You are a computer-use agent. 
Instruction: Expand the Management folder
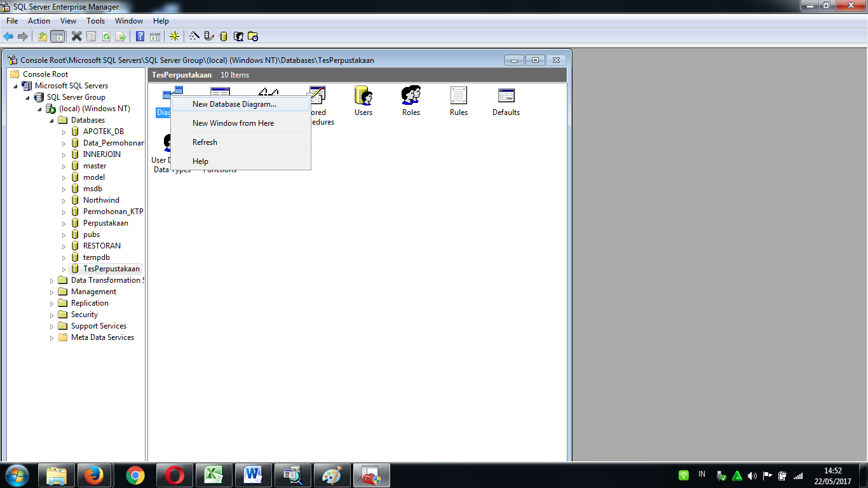[x=52, y=292]
